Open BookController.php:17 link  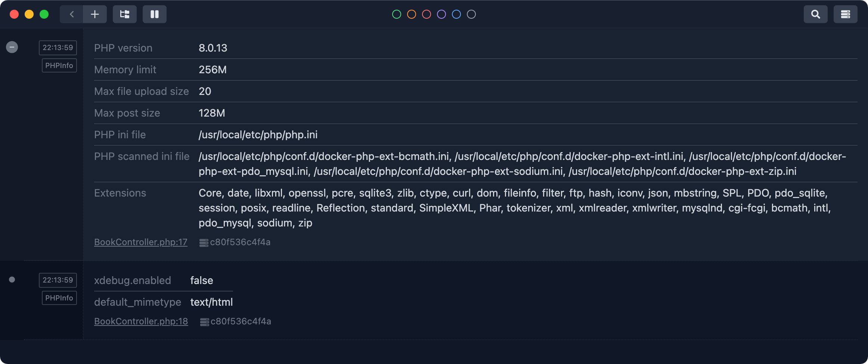[x=140, y=242]
